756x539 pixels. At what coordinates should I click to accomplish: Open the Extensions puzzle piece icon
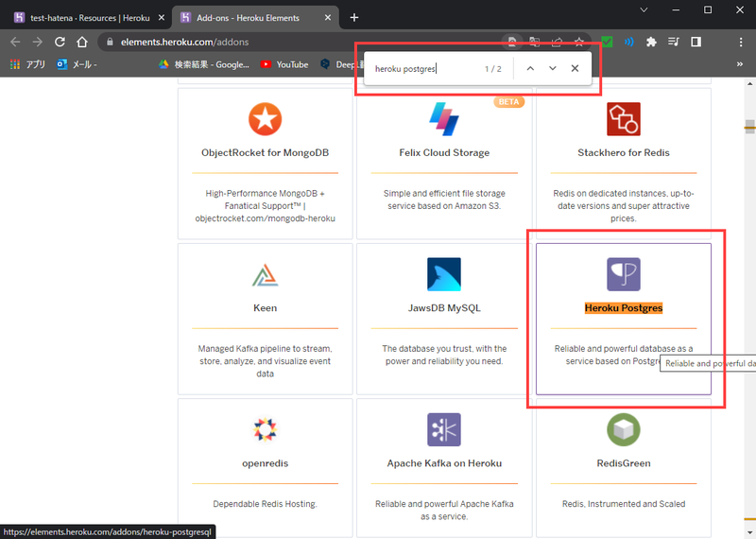[x=651, y=42]
